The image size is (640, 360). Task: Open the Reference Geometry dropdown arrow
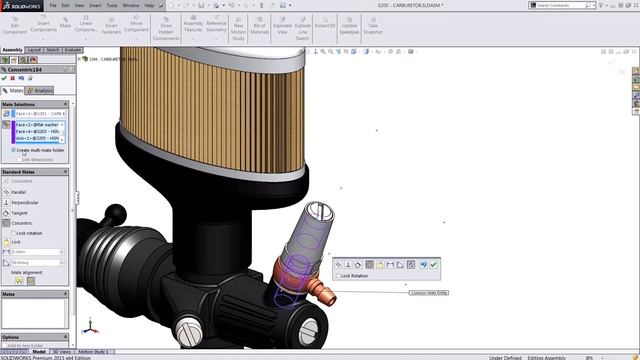[x=216, y=39]
